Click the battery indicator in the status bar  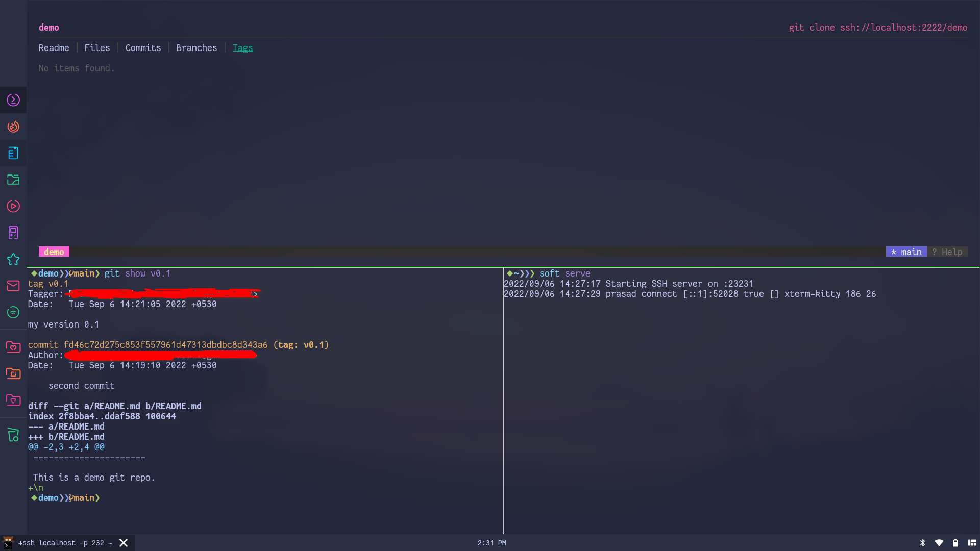coord(955,543)
